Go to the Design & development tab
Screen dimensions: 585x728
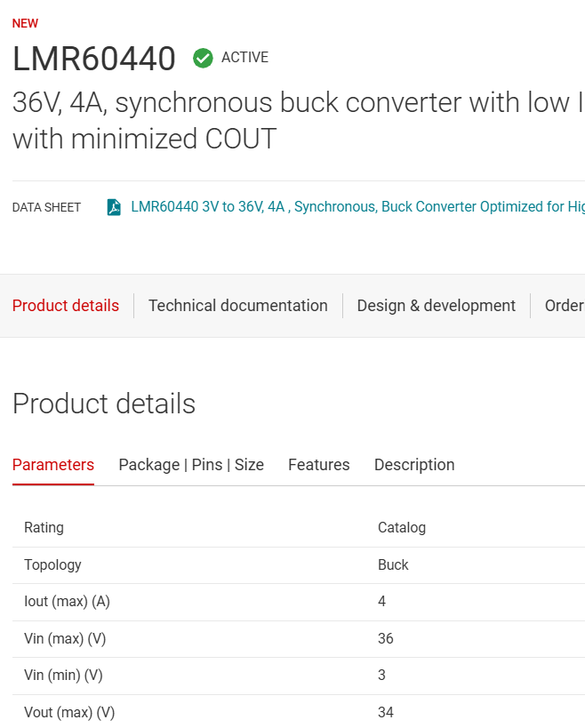tap(436, 306)
